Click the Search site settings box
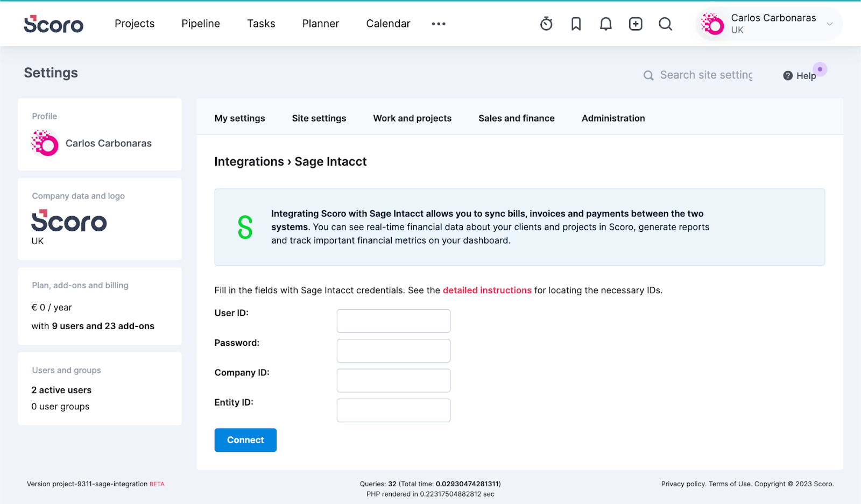Image resolution: width=861 pixels, height=504 pixels. [x=706, y=75]
